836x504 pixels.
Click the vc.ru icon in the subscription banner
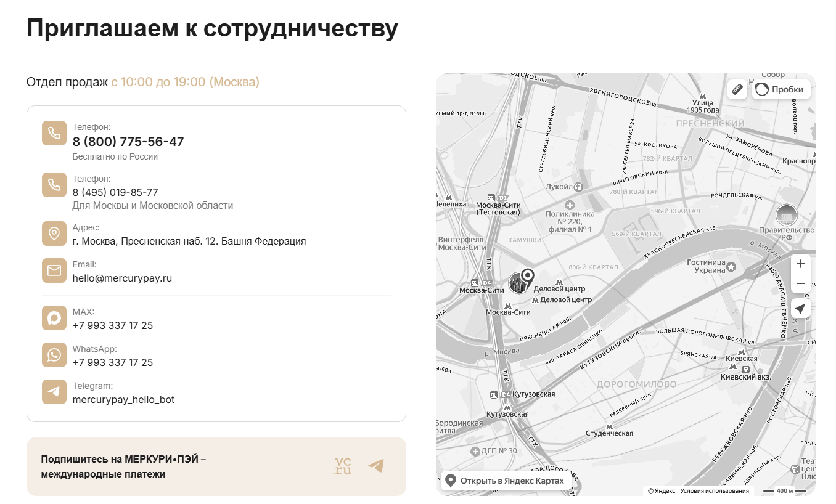(341, 466)
